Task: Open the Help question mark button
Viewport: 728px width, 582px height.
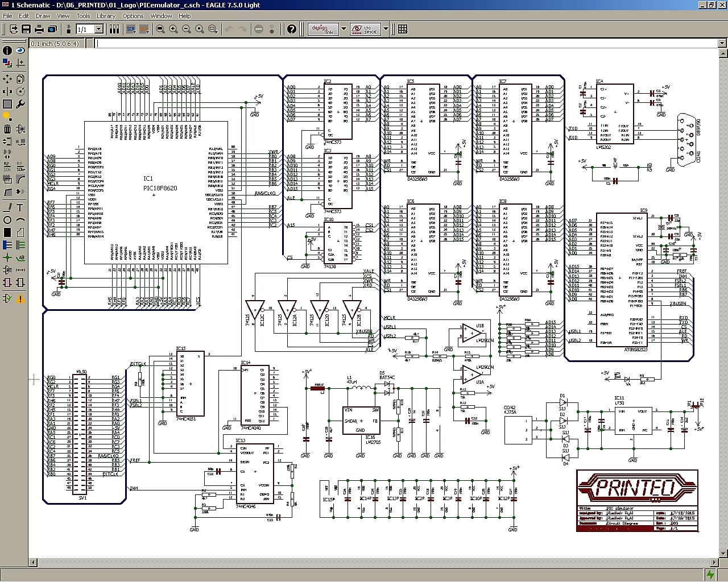Action: tap(292, 29)
